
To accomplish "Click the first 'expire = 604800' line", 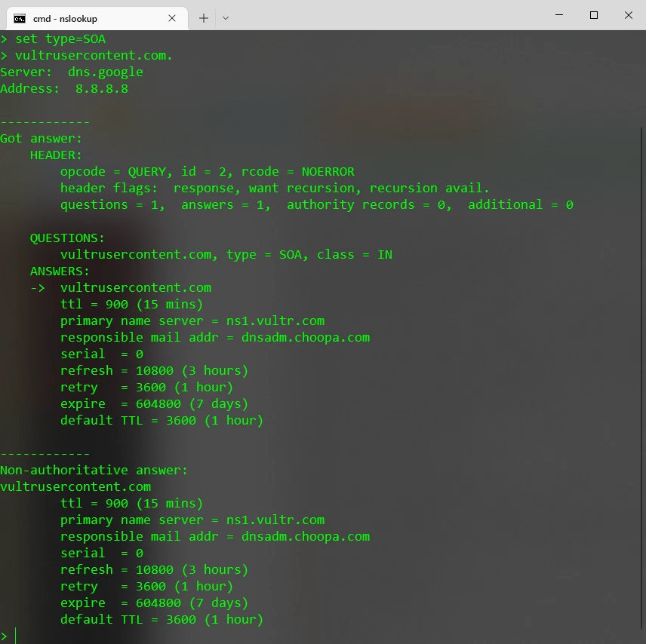I will coord(155,404).
